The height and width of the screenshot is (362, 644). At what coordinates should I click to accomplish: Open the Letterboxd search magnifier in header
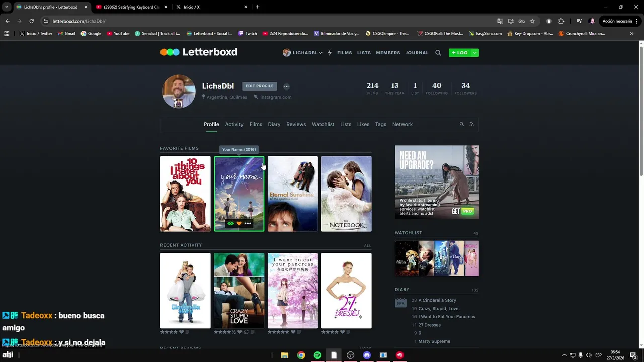438,53
